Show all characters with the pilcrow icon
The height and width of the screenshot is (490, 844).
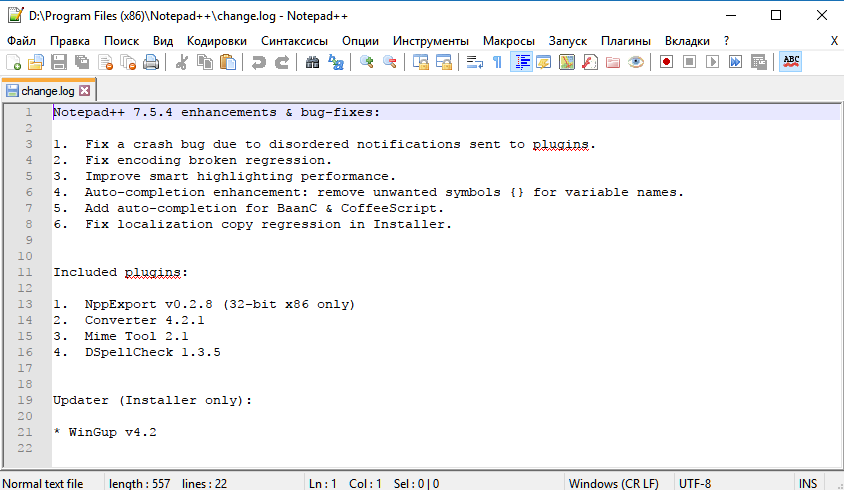coord(497,62)
